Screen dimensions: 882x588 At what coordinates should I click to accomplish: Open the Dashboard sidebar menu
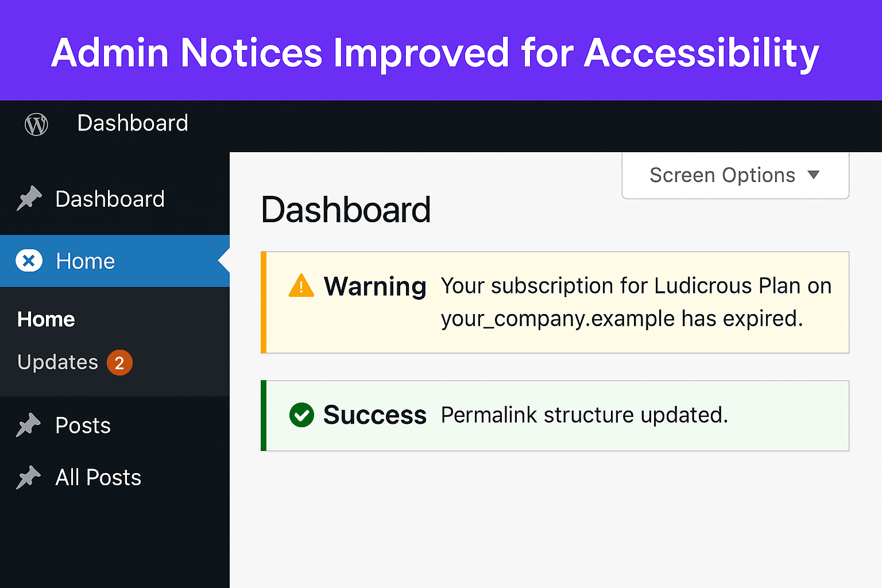click(115, 199)
